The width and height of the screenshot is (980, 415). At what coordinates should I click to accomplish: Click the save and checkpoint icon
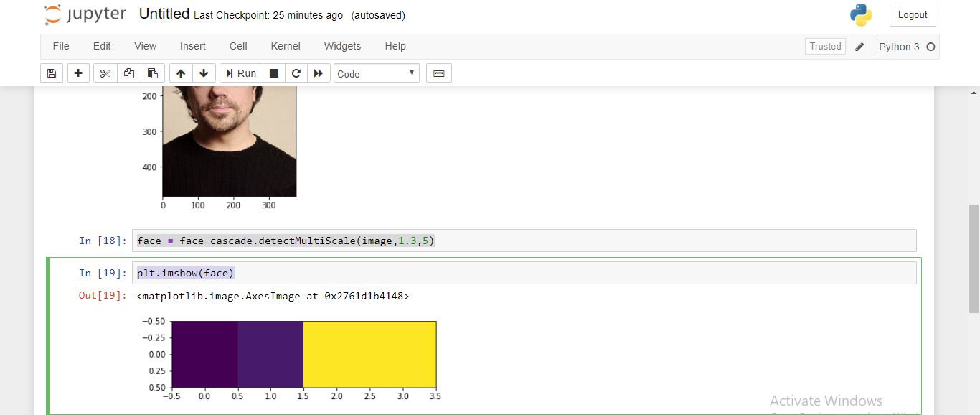tap(51, 73)
